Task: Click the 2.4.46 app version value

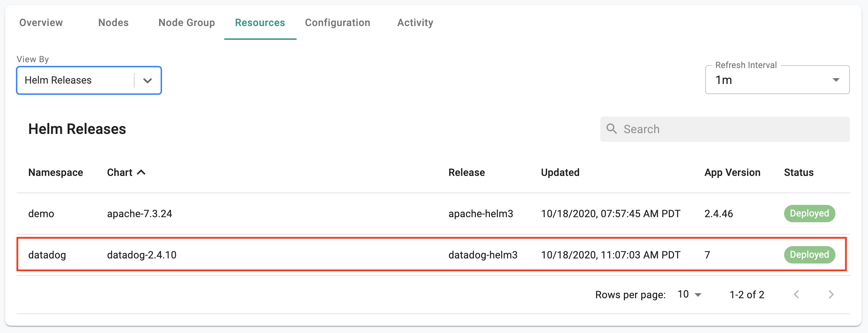Action: 719,214
